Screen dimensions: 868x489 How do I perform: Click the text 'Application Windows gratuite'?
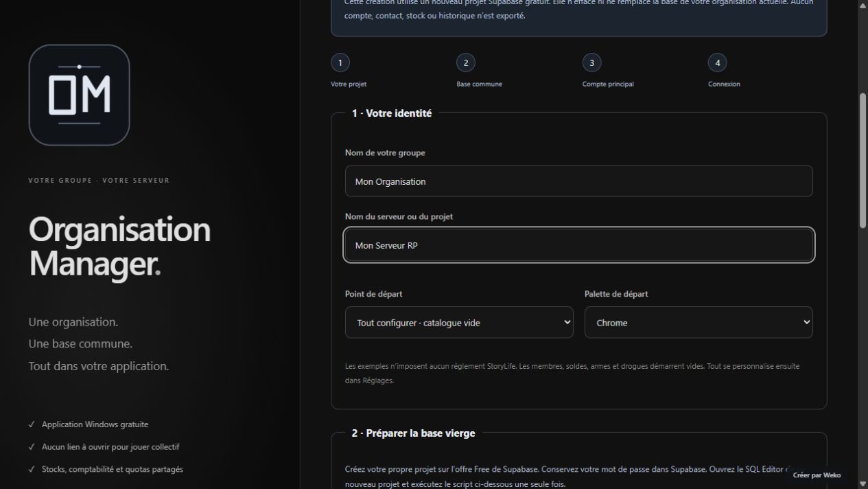tap(95, 424)
